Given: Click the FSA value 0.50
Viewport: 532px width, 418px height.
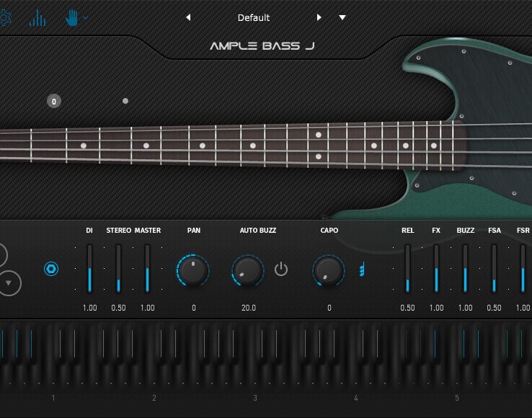Looking at the screenshot, I should tap(494, 308).
